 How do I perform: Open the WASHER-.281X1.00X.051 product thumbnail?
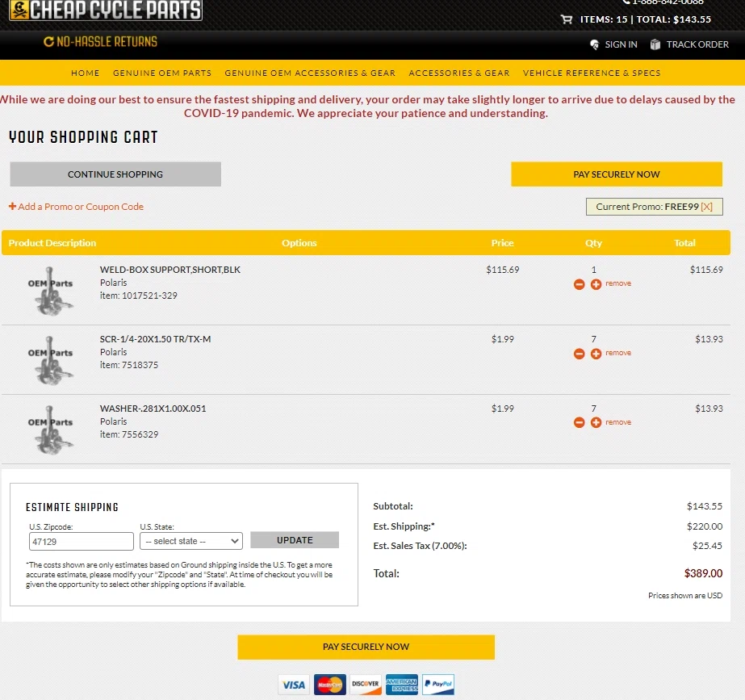pos(50,430)
